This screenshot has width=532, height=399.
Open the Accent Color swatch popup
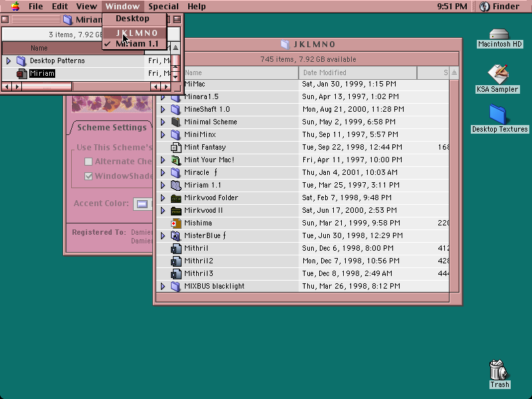[142, 204]
